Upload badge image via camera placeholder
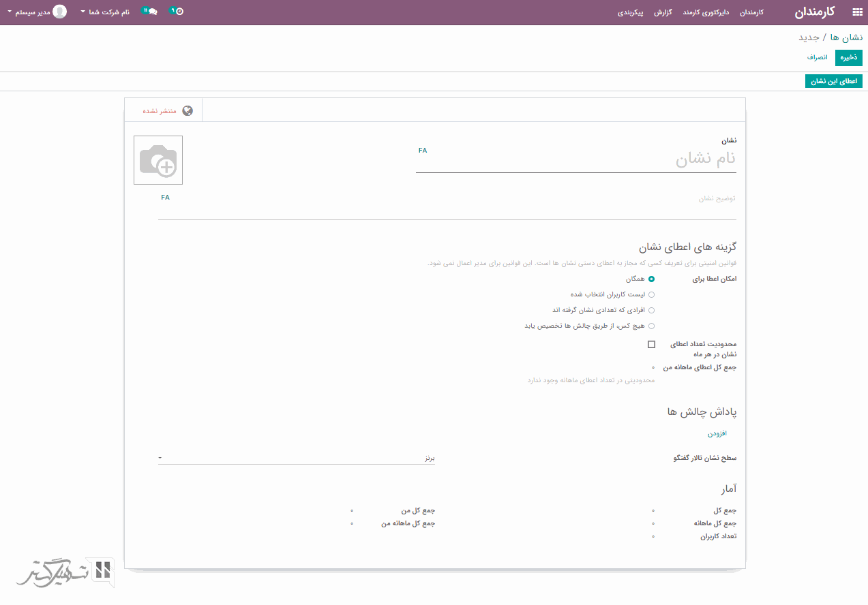The height and width of the screenshot is (605, 868). tap(158, 160)
